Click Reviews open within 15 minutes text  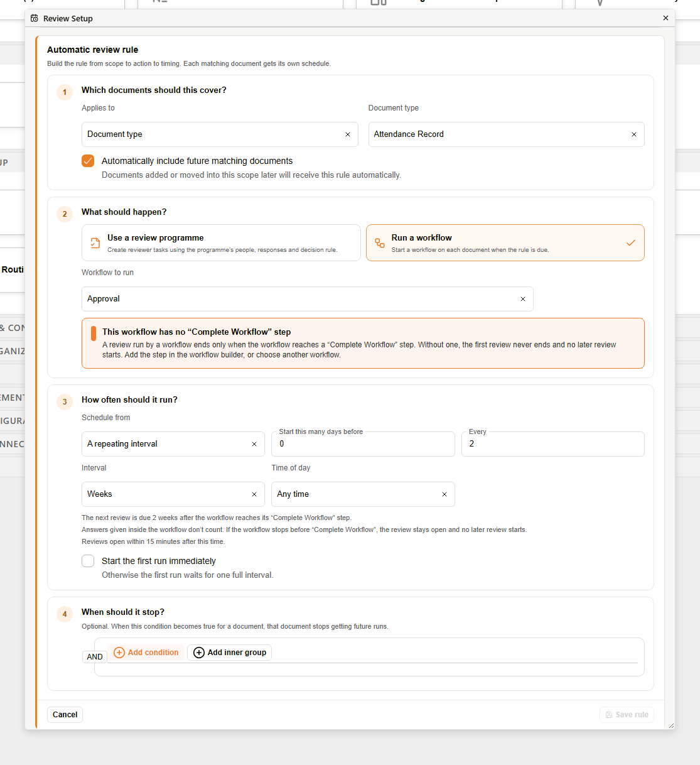pyautogui.click(x=153, y=542)
